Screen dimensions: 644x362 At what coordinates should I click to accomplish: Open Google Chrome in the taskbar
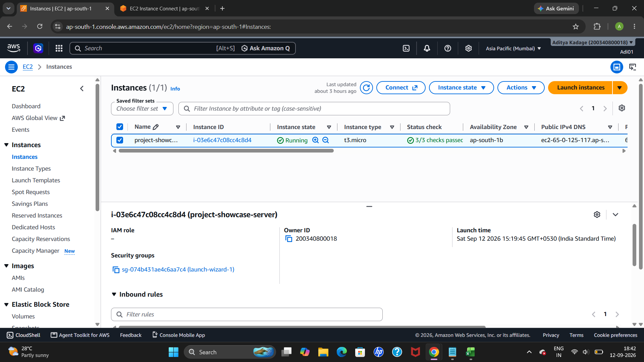[434, 352]
